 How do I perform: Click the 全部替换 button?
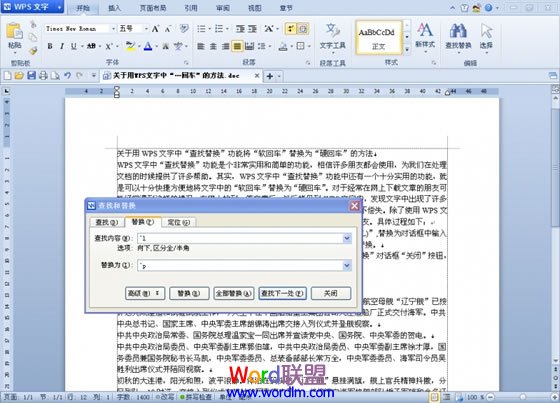234,293
